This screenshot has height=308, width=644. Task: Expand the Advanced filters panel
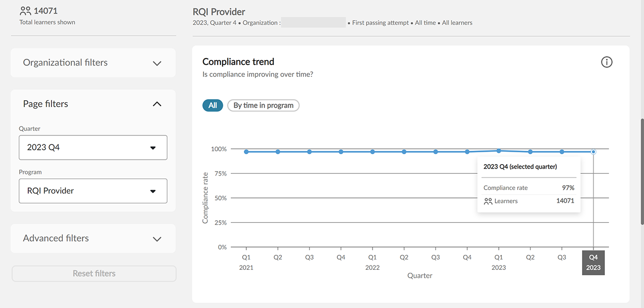click(157, 239)
